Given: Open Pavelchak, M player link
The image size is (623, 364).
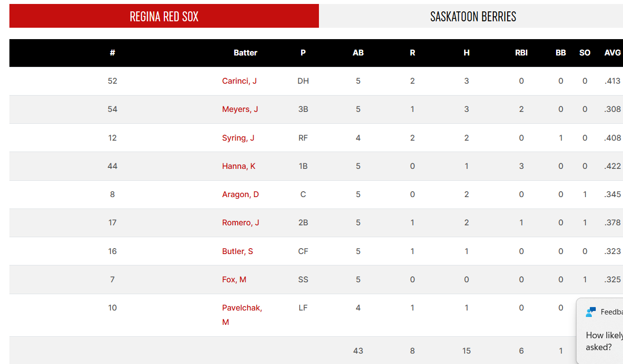Looking at the screenshot, I should pos(242,314).
